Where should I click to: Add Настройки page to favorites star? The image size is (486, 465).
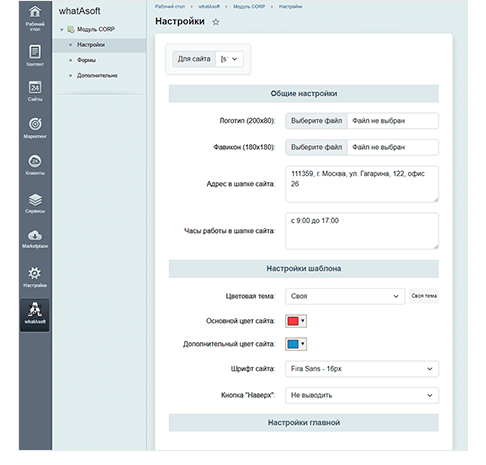pos(216,22)
